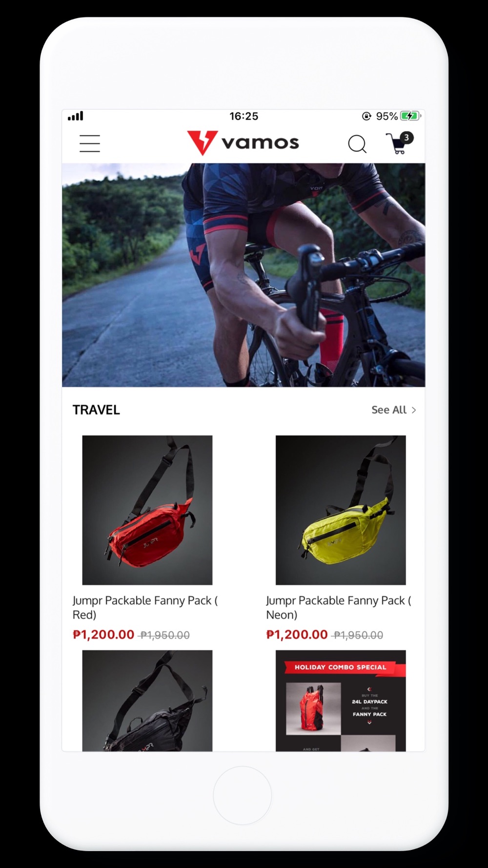Viewport: 488px width, 868px height.
Task: Tap the Jumpr Packable Fanny Pack (Red) title
Action: (145, 607)
